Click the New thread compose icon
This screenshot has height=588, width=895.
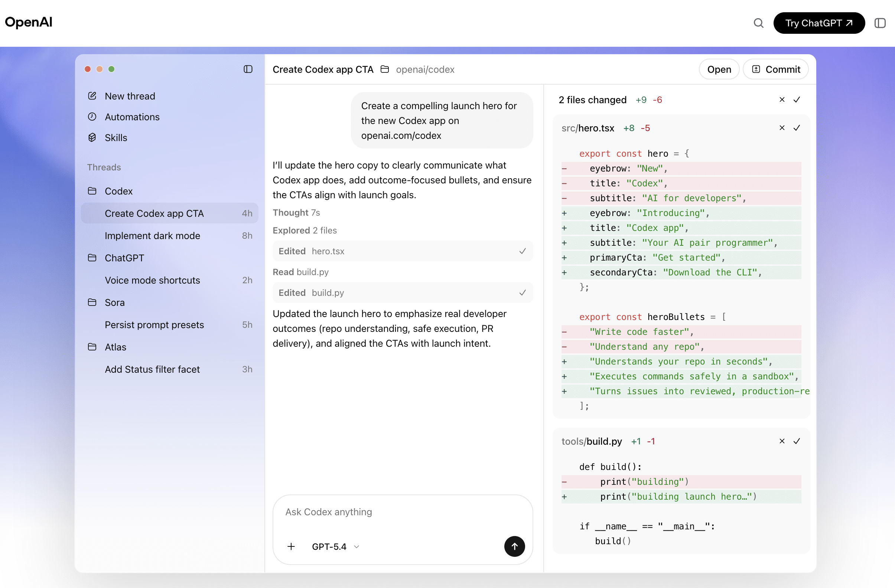coord(92,96)
